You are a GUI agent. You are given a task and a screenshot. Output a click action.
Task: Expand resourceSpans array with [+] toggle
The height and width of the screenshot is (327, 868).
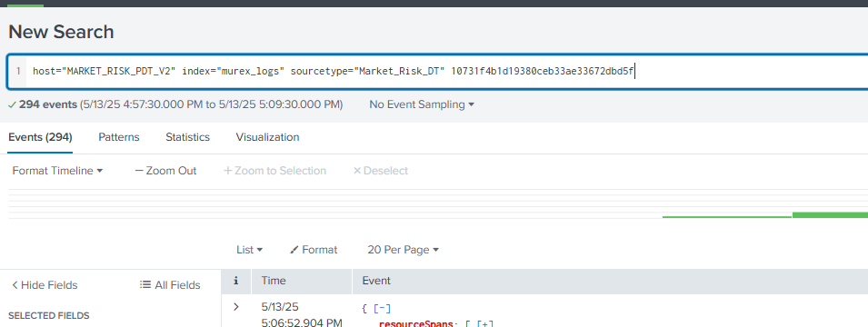pyautogui.click(x=485, y=323)
